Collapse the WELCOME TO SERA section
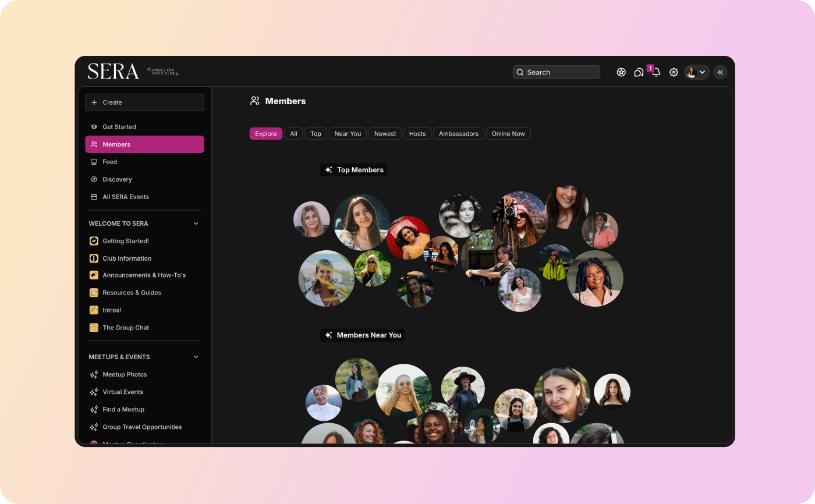This screenshot has width=815, height=504. click(196, 223)
